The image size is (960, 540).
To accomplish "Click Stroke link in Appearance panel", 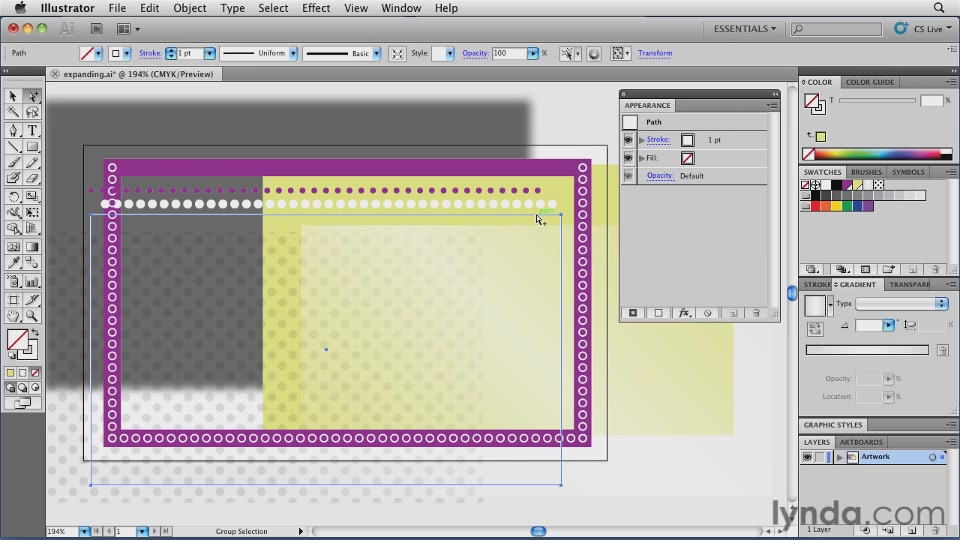I will (x=658, y=140).
